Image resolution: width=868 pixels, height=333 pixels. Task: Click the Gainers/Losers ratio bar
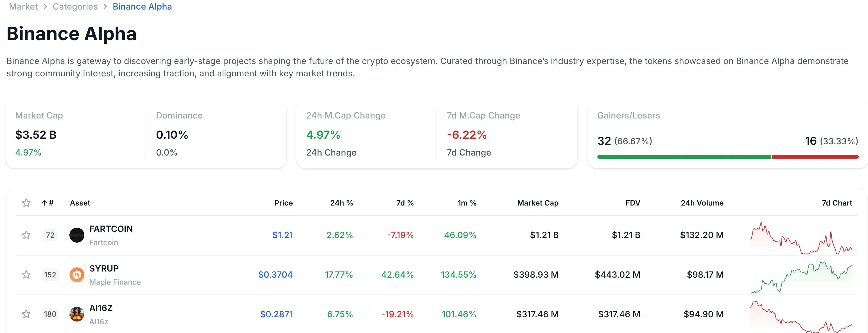click(728, 157)
